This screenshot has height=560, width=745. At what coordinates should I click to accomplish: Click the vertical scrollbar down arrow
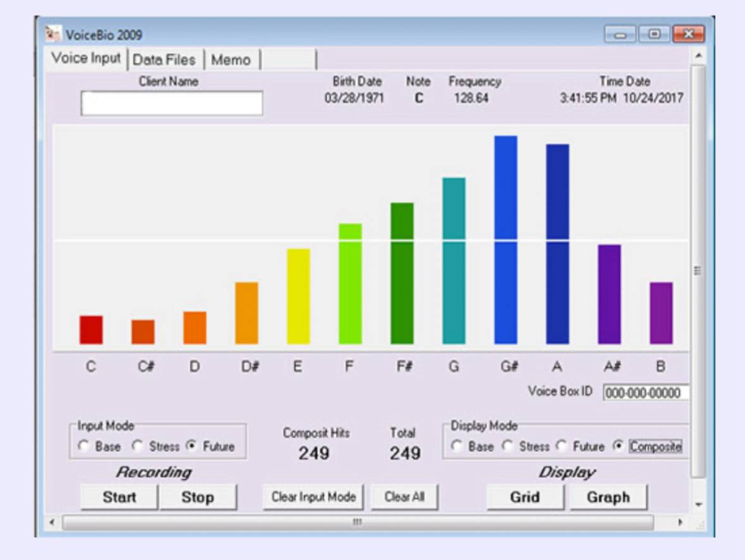click(x=698, y=504)
